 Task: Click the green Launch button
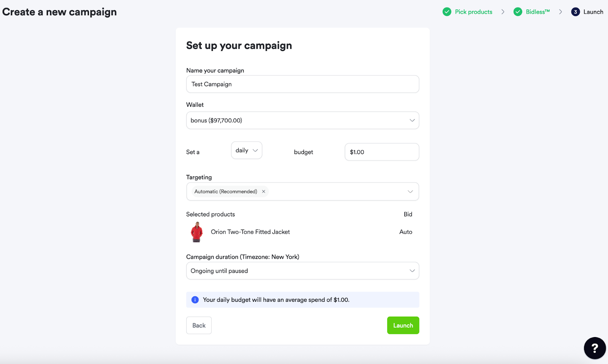(x=403, y=325)
